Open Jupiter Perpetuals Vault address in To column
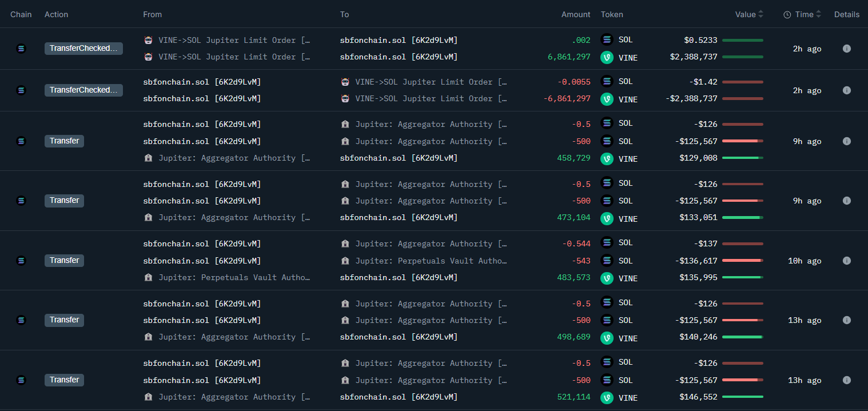The height and width of the screenshot is (411, 868). coord(431,261)
